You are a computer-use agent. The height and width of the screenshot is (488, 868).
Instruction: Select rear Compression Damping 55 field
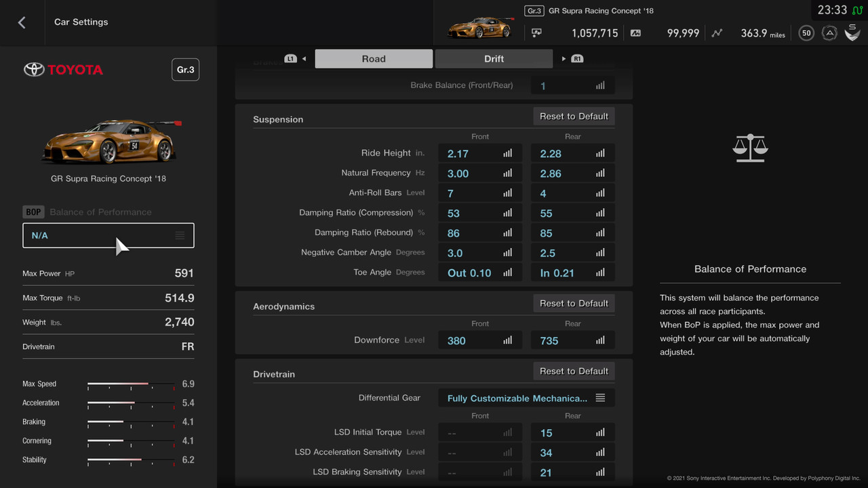click(x=573, y=213)
